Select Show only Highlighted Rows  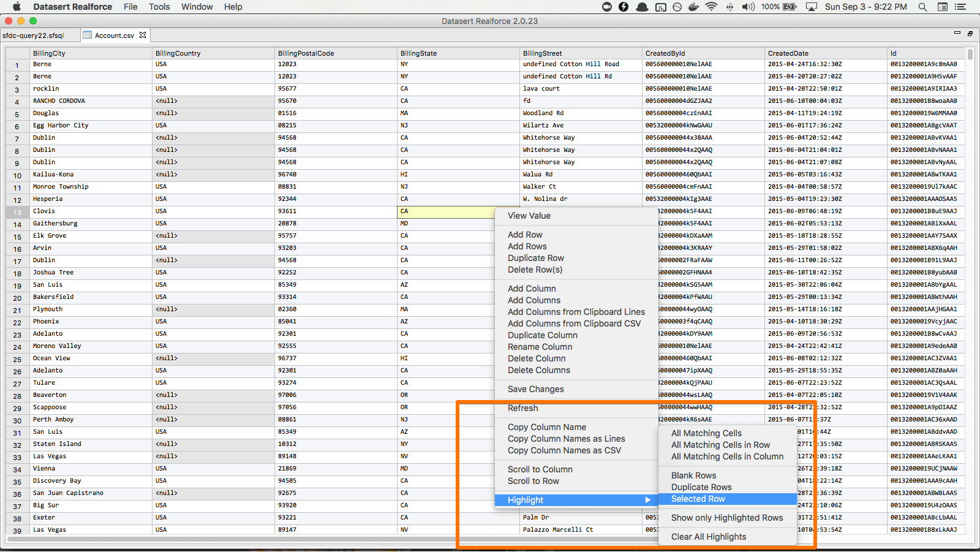tap(726, 518)
